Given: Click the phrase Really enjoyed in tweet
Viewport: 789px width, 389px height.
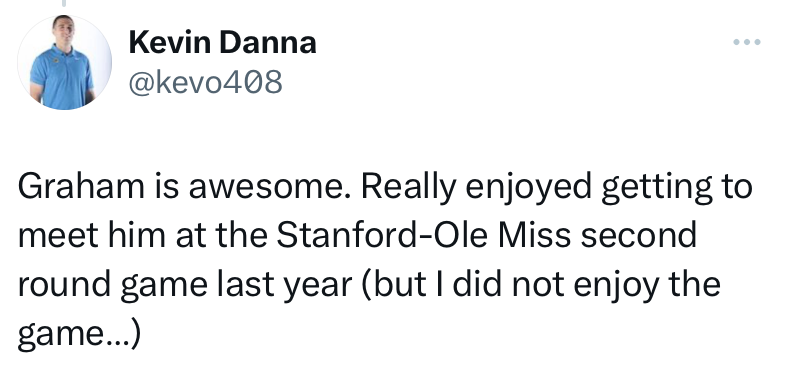Looking at the screenshot, I should 476,187.
